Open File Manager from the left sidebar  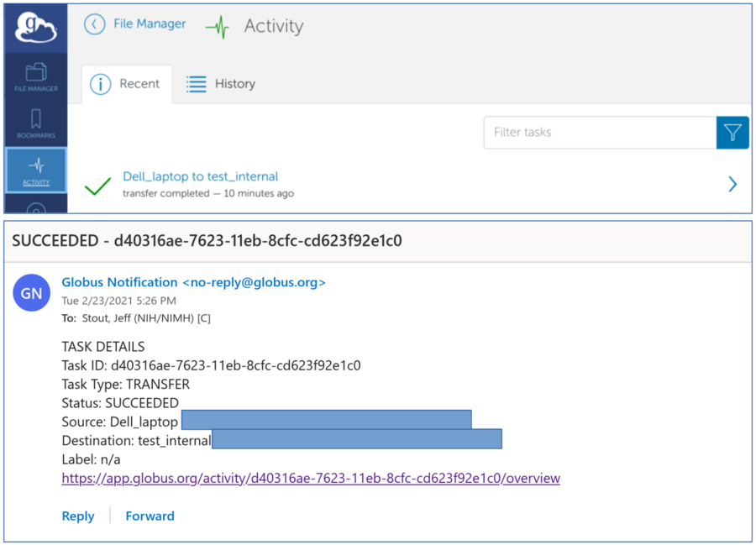pyautogui.click(x=35, y=77)
